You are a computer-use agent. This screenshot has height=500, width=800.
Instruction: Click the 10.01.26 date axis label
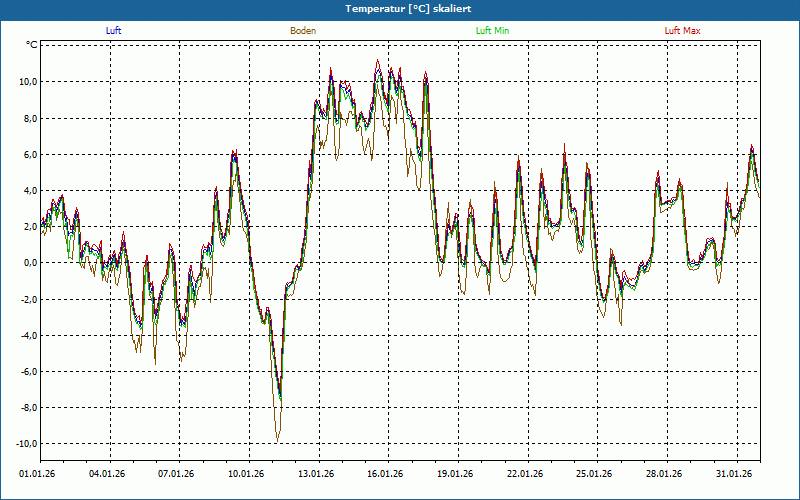tap(246, 475)
